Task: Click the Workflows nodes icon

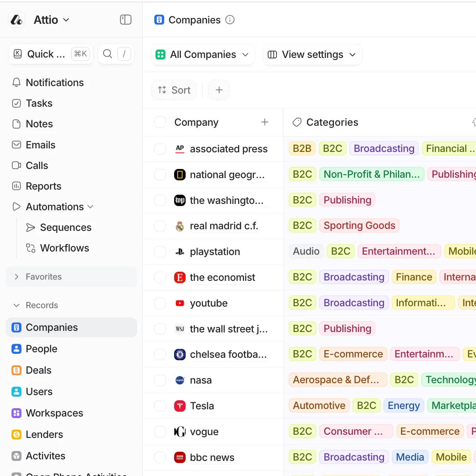Action: (31, 248)
